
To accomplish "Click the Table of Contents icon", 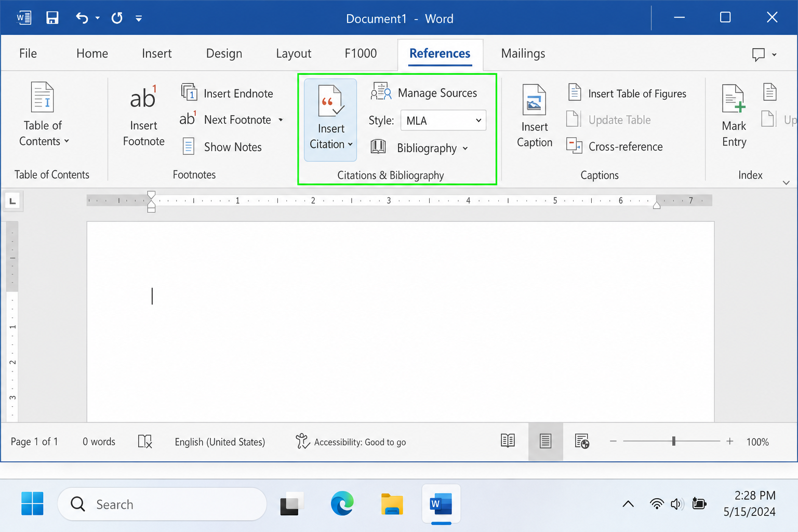I will 43,97.
